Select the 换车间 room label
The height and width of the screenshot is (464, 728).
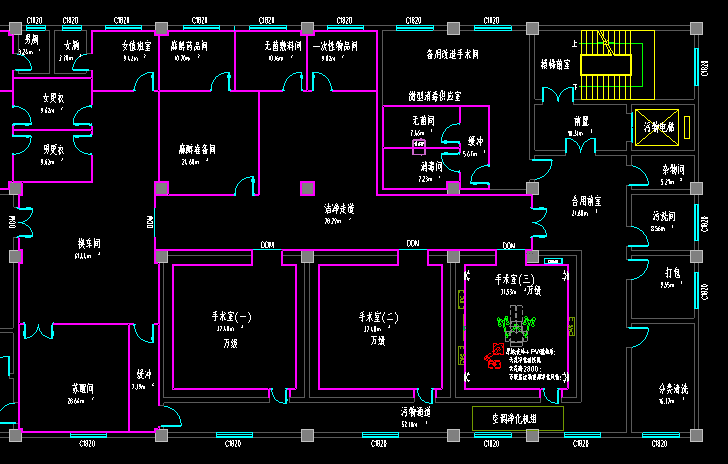click(x=89, y=244)
